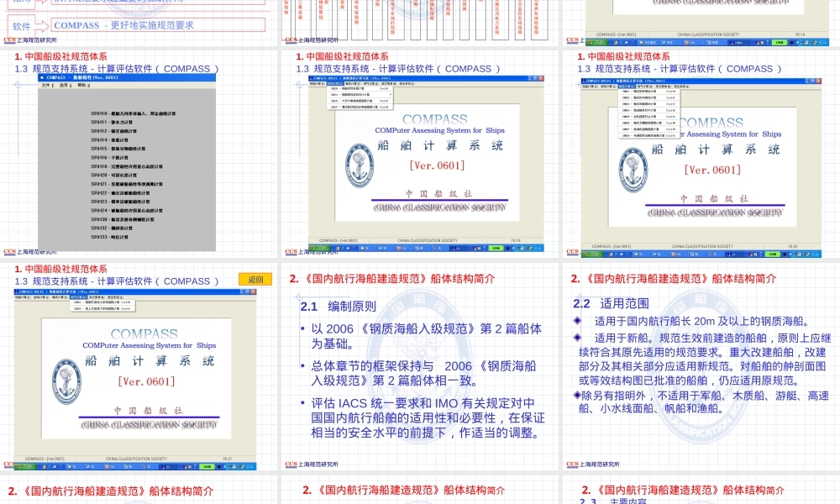Click '[Ver. 0601]' on the 返回 slide
This screenshot has width=840, height=504.
(146, 382)
